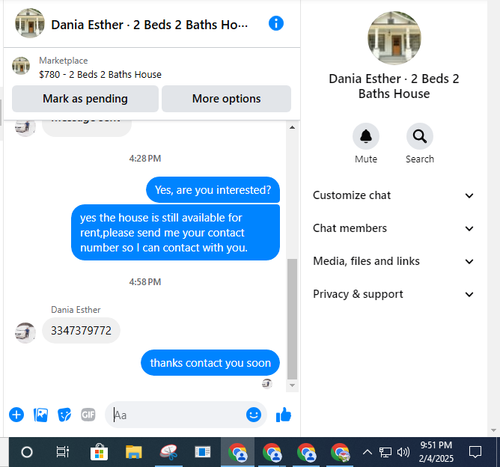Viewport: 500px width, 467px height.
Task: Show hidden system tray icons chevron
Action: 367,452
